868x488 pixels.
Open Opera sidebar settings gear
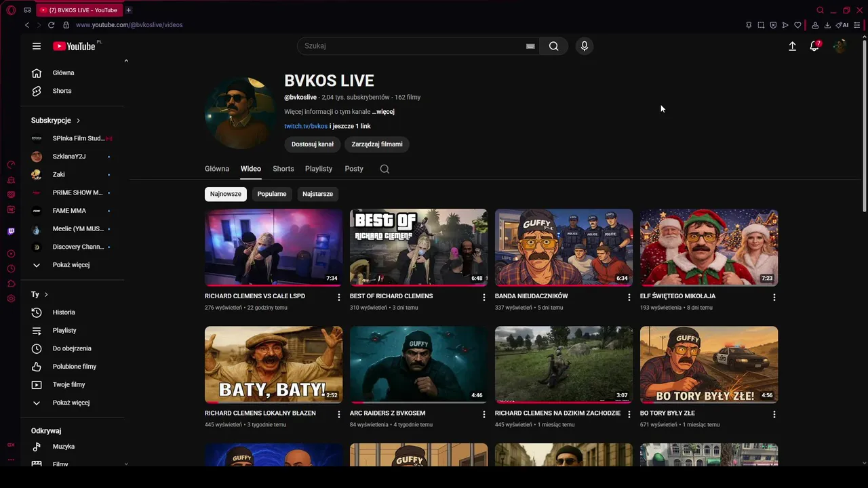click(11, 298)
